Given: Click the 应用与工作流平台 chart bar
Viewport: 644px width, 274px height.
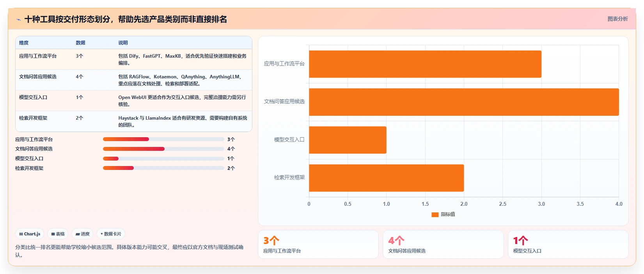Looking at the screenshot, I should [425, 64].
